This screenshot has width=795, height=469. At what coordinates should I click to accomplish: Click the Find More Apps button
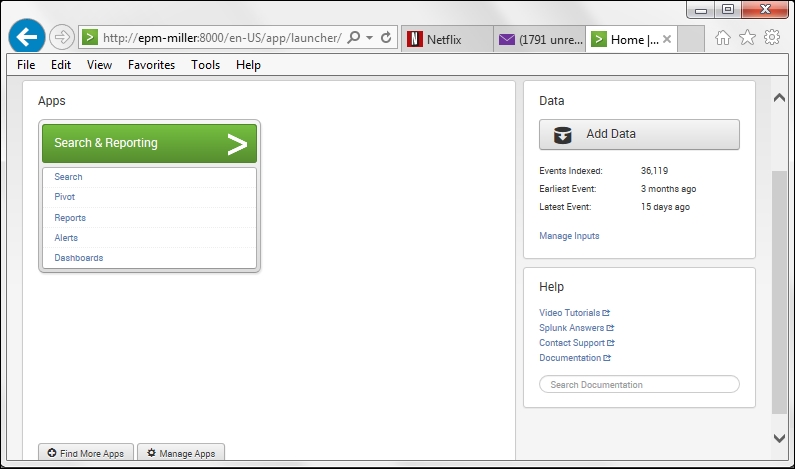tap(86, 453)
